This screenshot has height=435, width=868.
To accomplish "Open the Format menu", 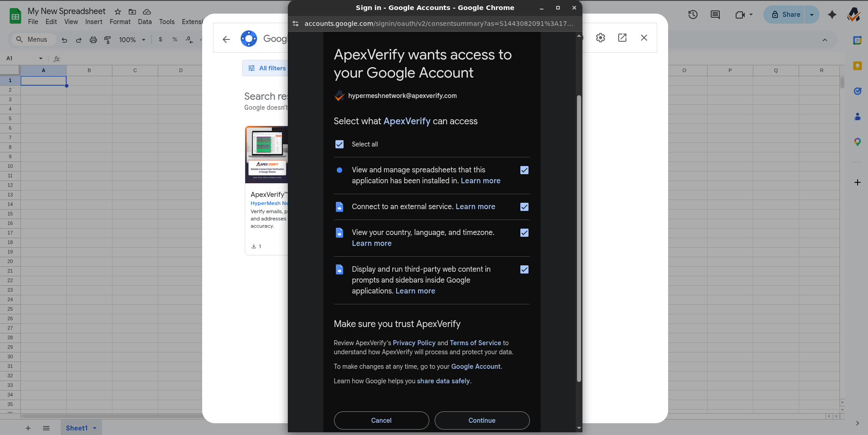I will [x=120, y=22].
